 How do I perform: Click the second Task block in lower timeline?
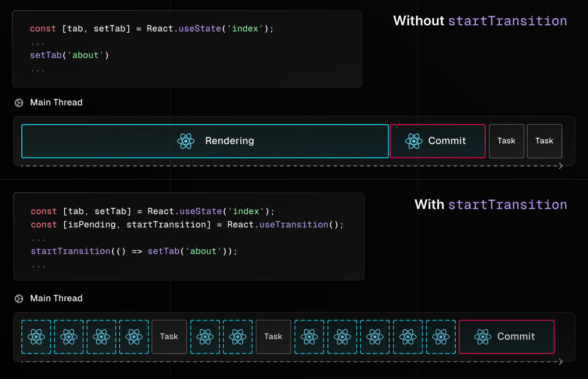273,337
